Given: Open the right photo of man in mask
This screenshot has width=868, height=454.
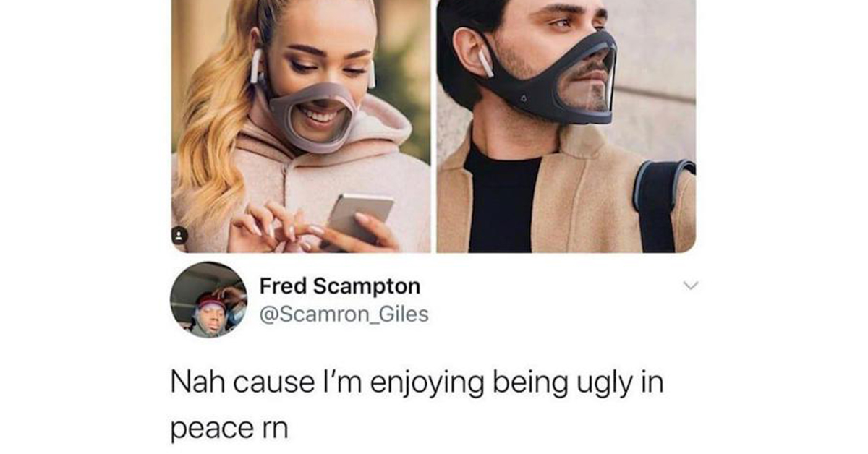Looking at the screenshot, I should pos(566,126).
